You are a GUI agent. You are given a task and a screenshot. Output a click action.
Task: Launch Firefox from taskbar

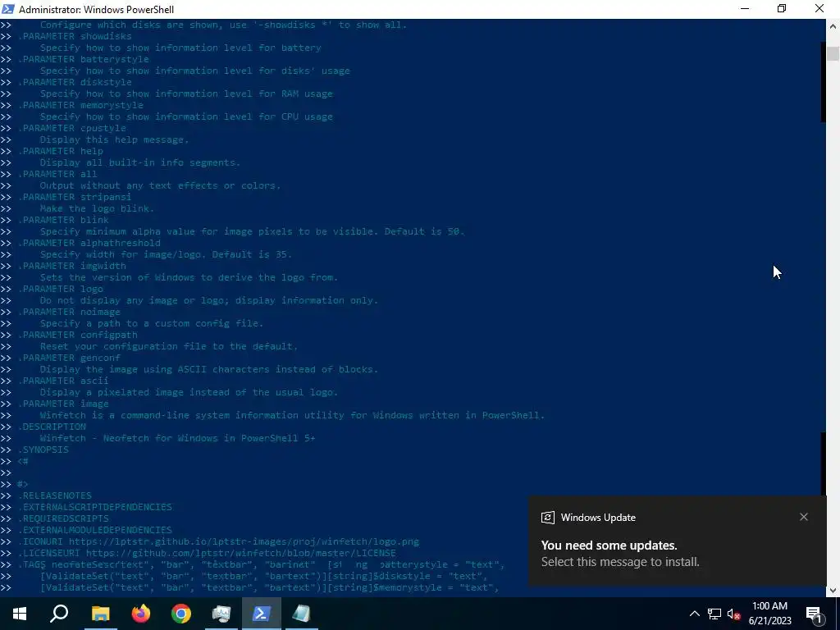140,614
